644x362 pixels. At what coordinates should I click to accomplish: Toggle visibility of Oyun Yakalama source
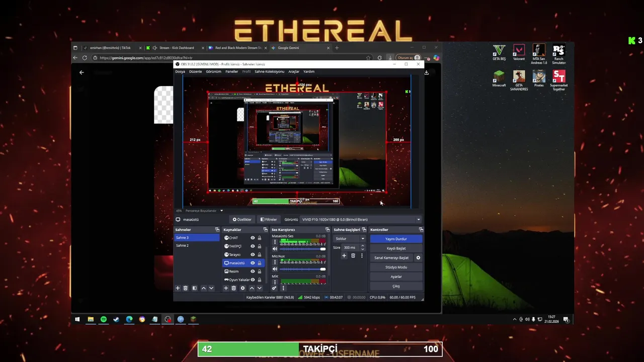click(253, 280)
